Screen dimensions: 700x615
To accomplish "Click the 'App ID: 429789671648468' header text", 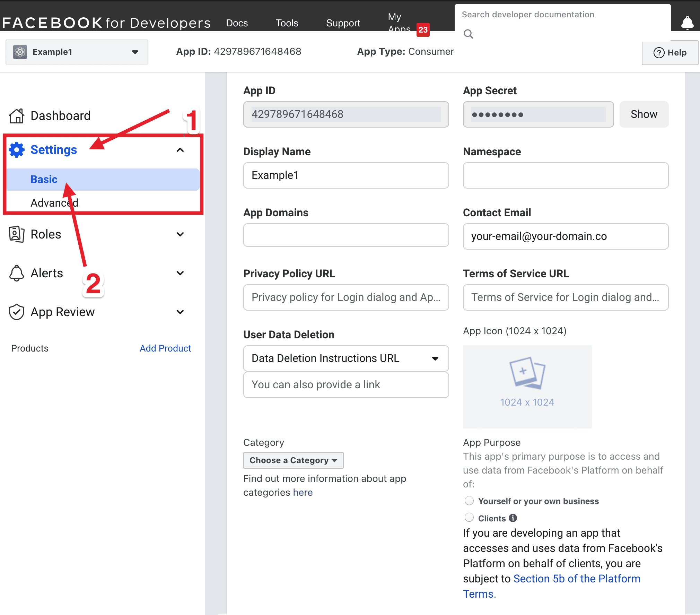I will (x=239, y=52).
